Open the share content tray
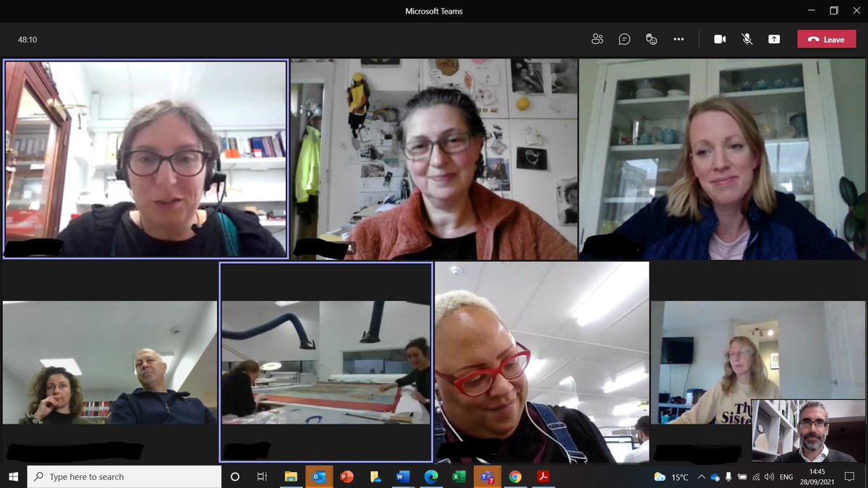The width and height of the screenshot is (868, 488). (x=774, y=39)
